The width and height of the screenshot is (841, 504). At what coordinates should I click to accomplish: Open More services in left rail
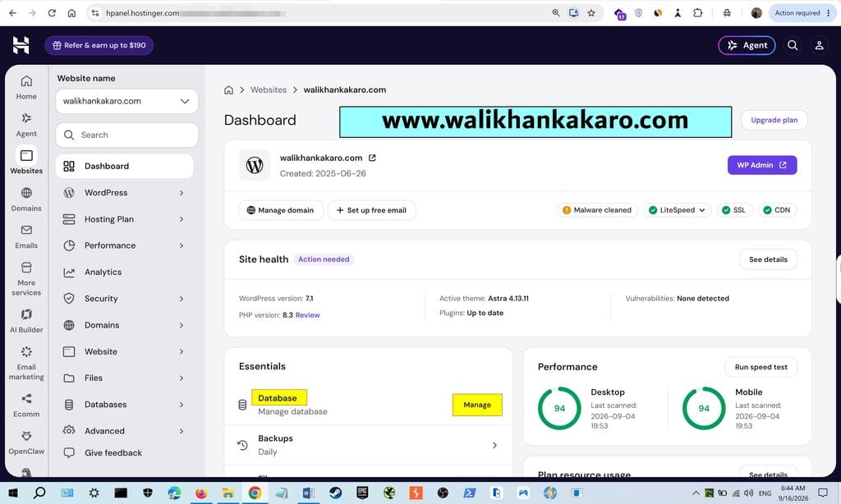(26, 279)
